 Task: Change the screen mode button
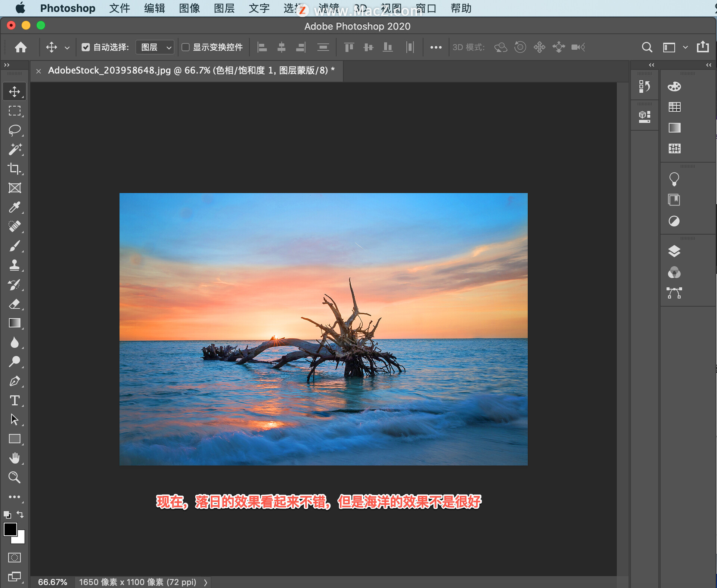(15, 576)
